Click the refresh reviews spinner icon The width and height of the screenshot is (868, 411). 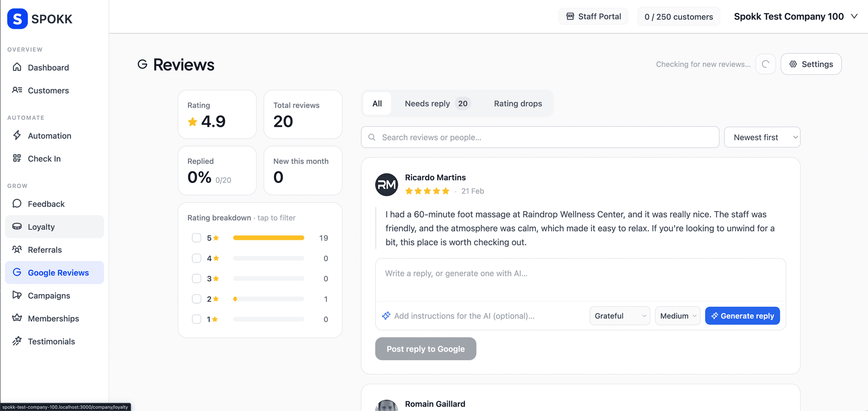766,64
